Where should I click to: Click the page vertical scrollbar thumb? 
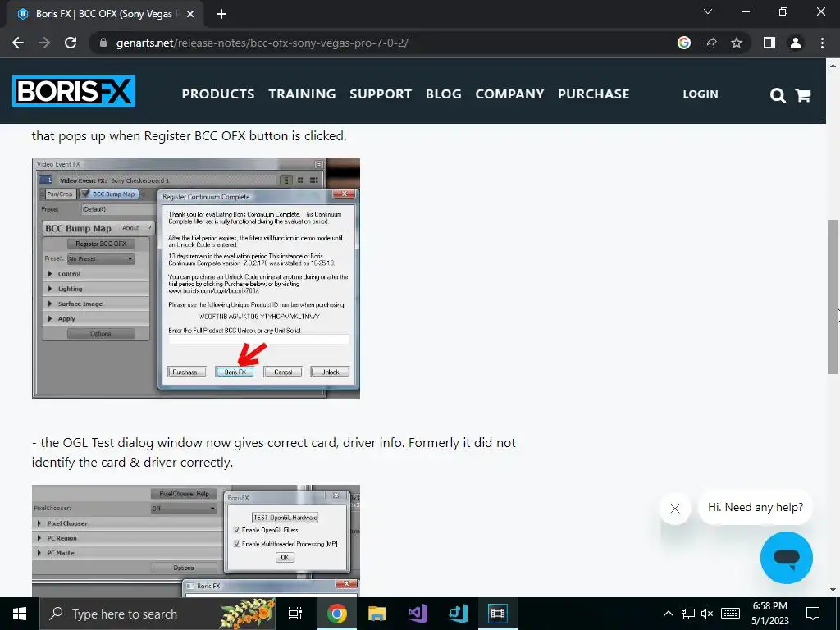pyautogui.click(x=833, y=297)
